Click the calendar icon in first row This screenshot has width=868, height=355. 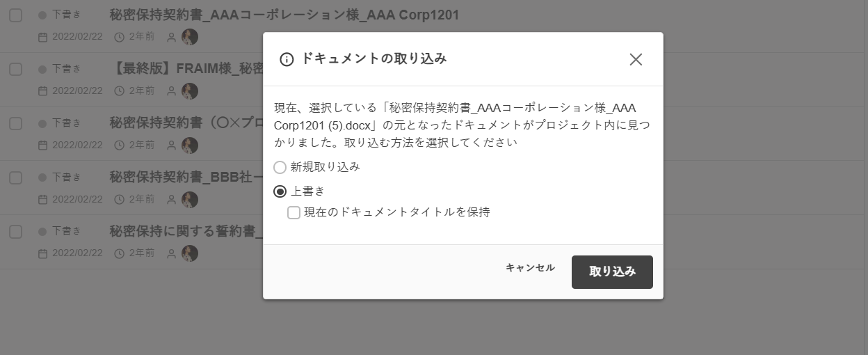click(x=43, y=37)
